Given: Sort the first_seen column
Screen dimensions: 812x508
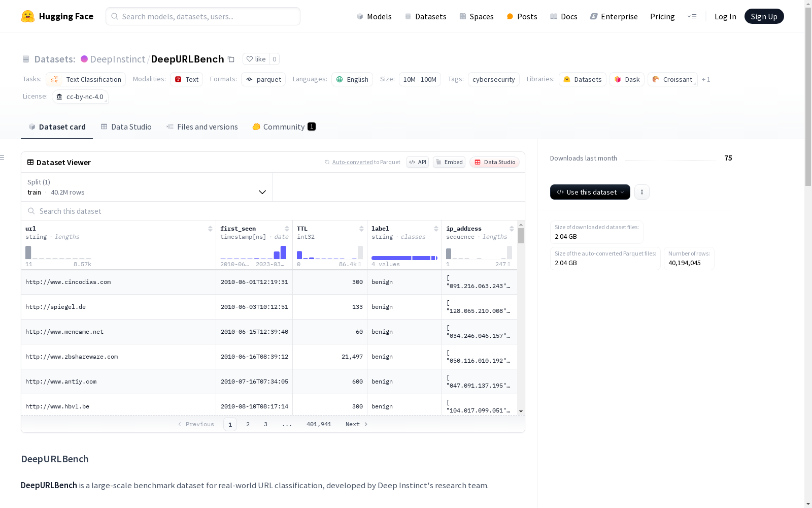Looking at the screenshot, I should tap(287, 229).
